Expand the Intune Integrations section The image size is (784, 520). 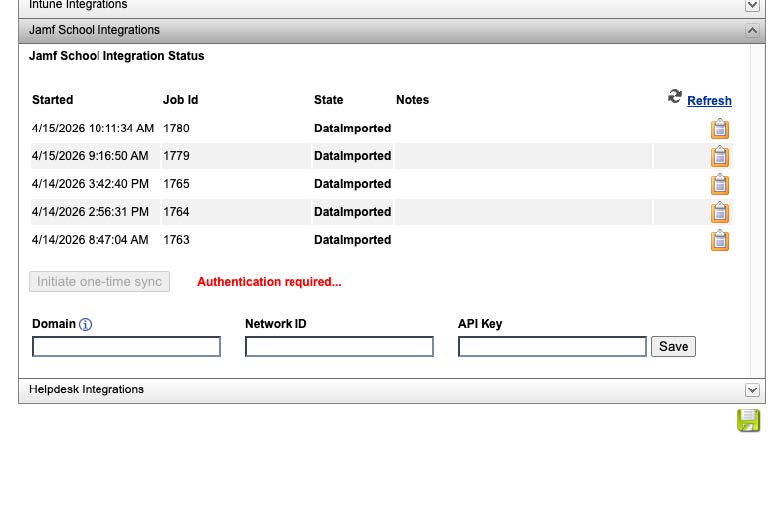(x=752, y=6)
